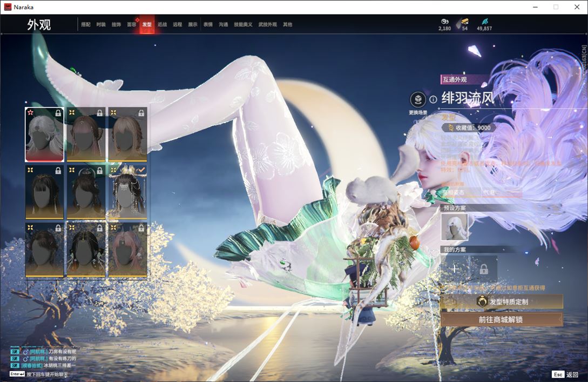588x382 pixels.
Task: Select the black ornament hairstyle in bottom-middle card
Action: coord(86,250)
